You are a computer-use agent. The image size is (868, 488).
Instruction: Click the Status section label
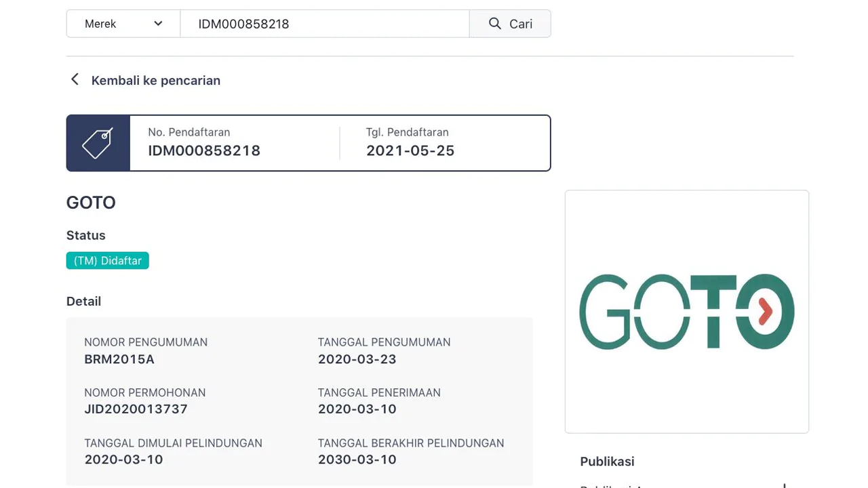85,235
